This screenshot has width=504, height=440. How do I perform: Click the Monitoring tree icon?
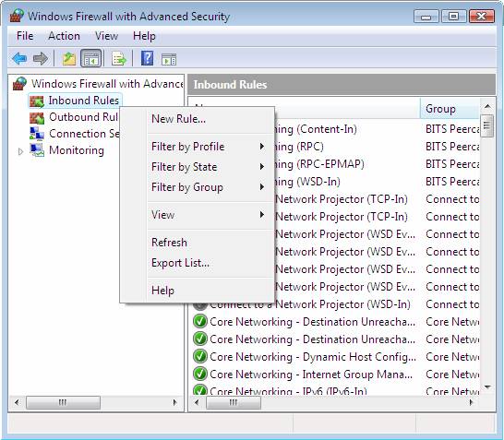point(37,150)
